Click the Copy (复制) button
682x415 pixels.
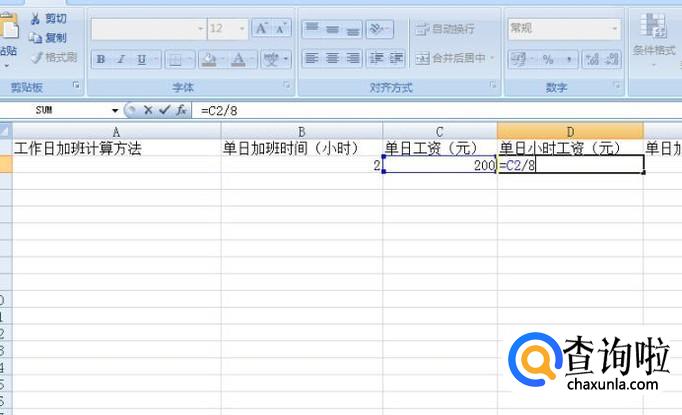[48, 38]
